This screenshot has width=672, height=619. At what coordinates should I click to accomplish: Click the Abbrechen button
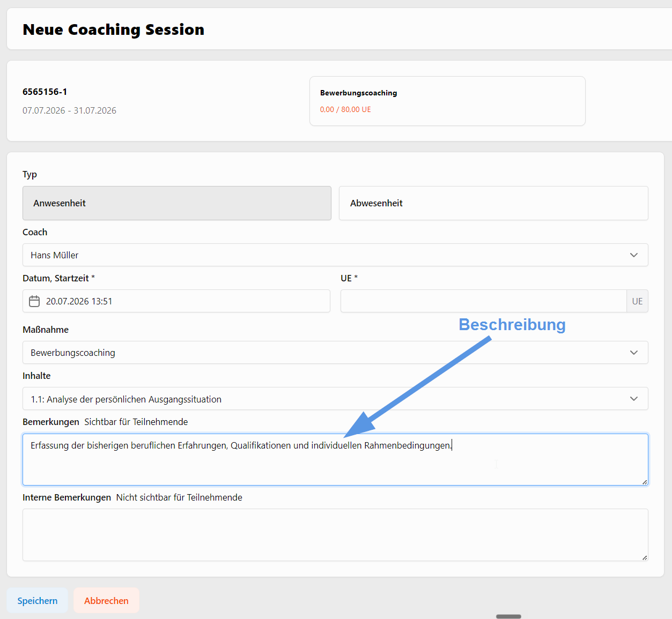point(106,600)
